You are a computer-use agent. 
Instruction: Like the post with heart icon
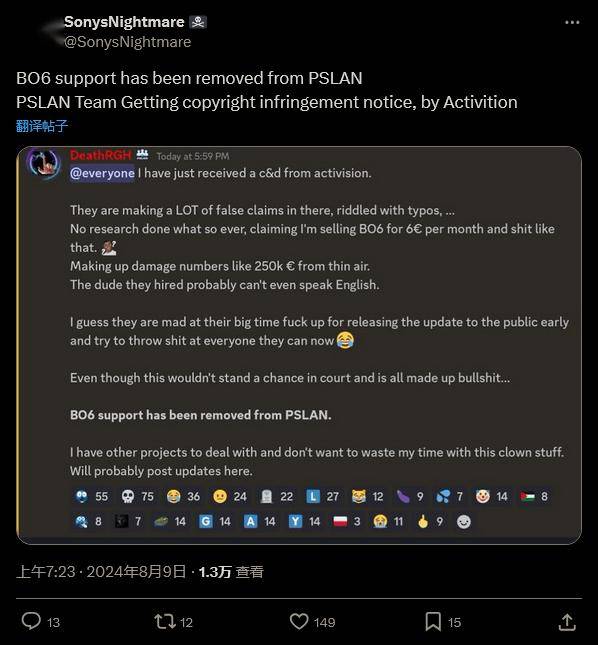(299, 621)
